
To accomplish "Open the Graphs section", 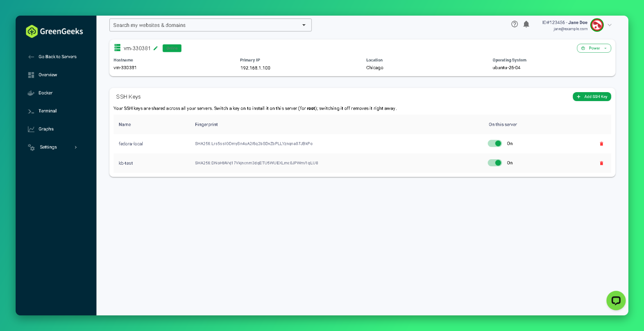I will pos(46,129).
